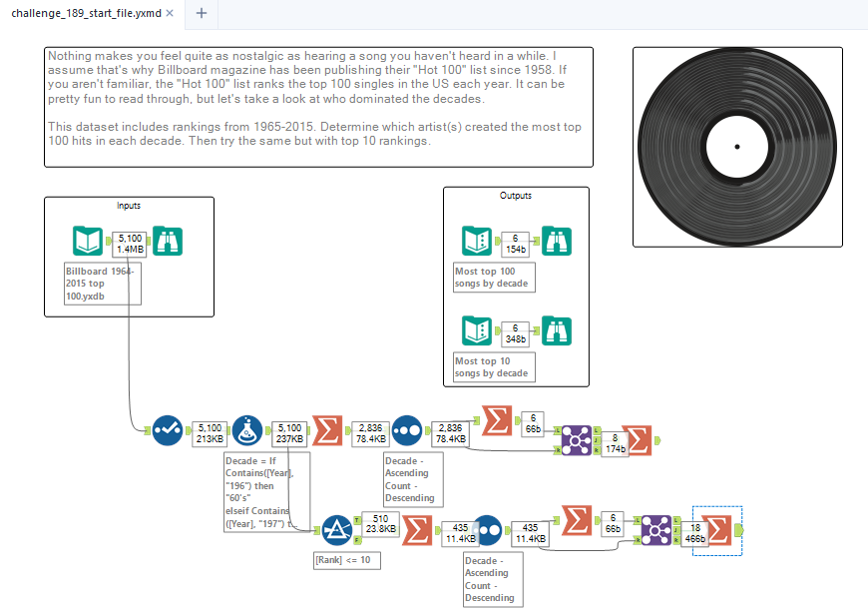Click output anchor of highlighted Summarize tool
This screenshot has height=616, width=868.
click(739, 530)
